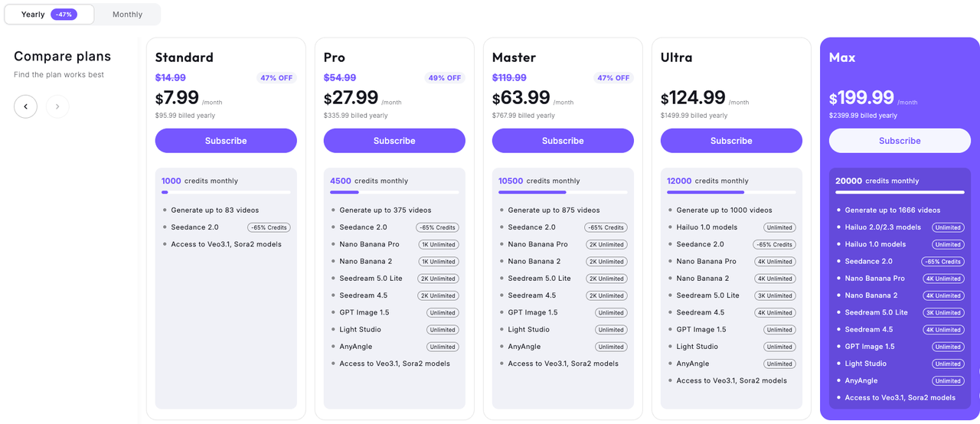Click Pro plan 4500 credits progress bar
Image resolution: width=980 pixels, height=424 pixels.
click(x=394, y=192)
